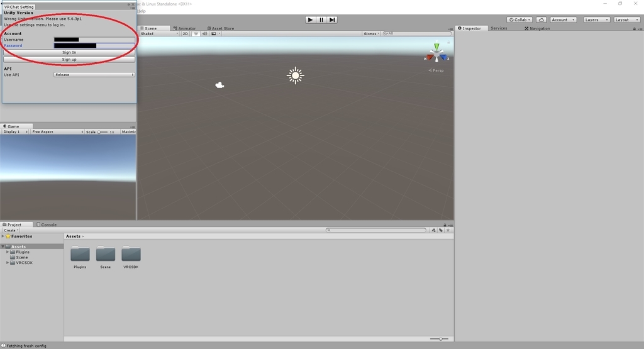
Task: Click the VRChat Setting tab
Action: [19, 7]
